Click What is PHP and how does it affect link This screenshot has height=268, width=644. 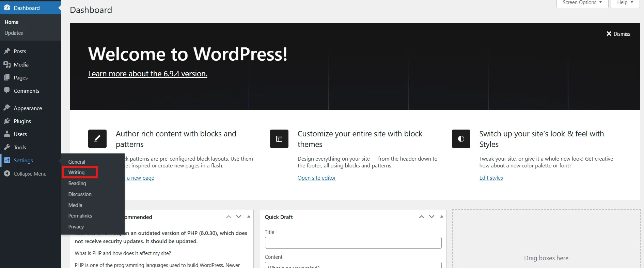click(123, 253)
